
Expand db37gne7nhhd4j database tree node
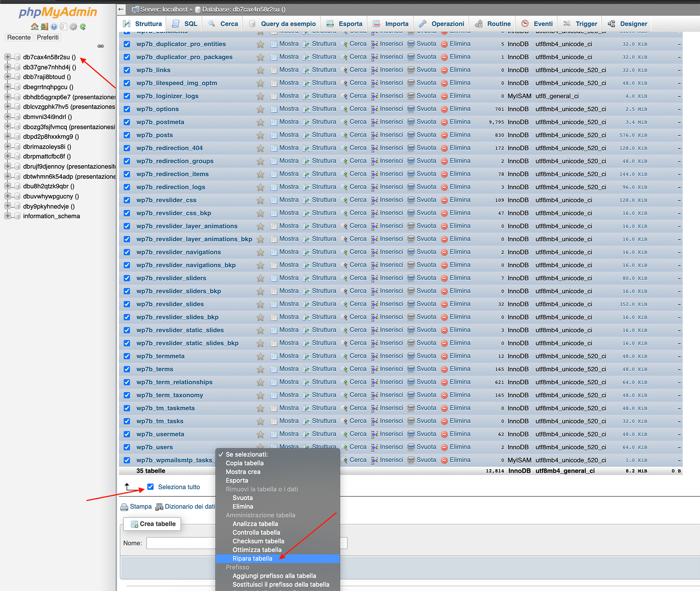tap(7, 67)
